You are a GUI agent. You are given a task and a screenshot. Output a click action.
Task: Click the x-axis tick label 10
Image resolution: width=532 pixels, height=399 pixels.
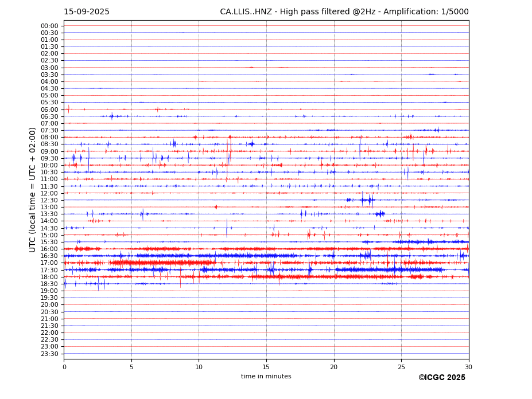[x=199, y=367]
